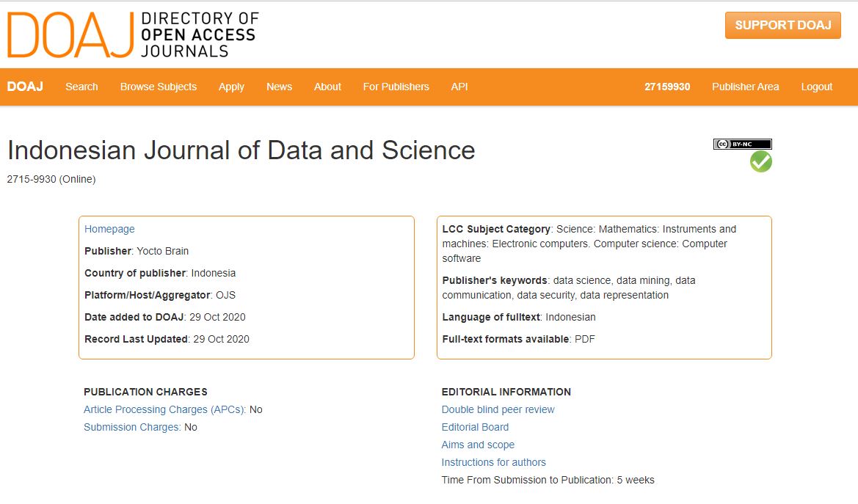Click the 27159930 account link
This screenshot has width=858, height=504.
[667, 87]
